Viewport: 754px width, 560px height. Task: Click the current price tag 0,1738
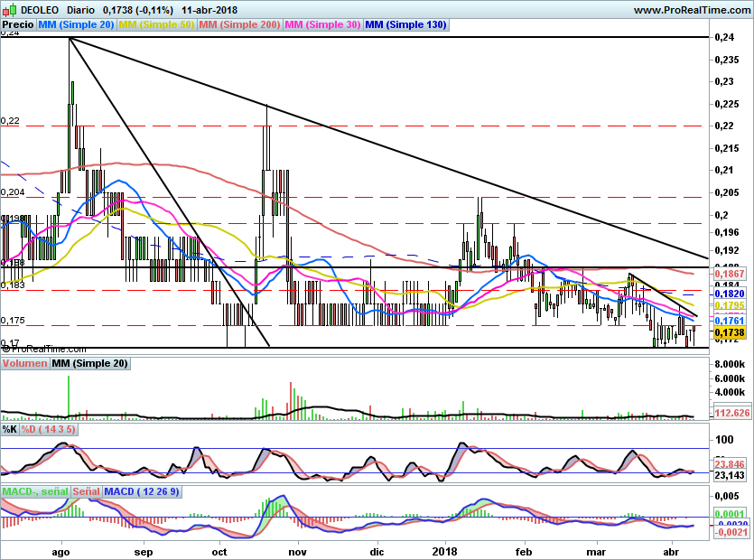coord(730,332)
